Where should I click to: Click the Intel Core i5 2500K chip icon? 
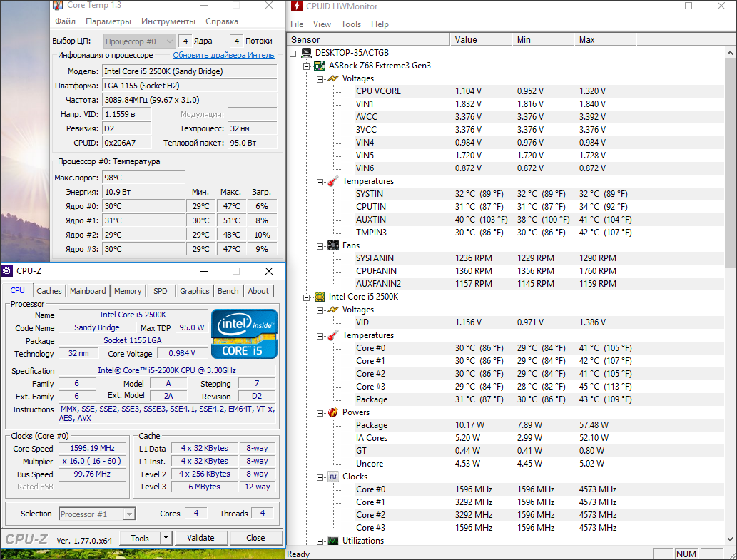tap(320, 297)
